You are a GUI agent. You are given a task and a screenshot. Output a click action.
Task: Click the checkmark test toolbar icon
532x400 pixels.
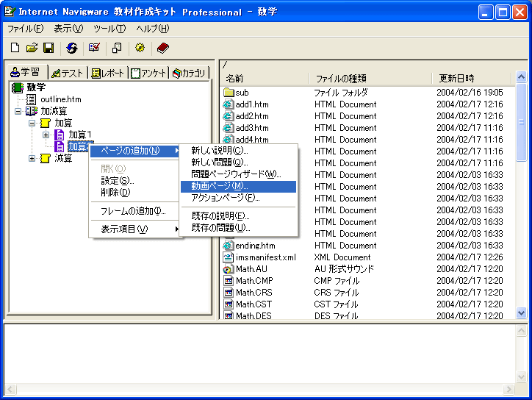click(x=94, y=48)
